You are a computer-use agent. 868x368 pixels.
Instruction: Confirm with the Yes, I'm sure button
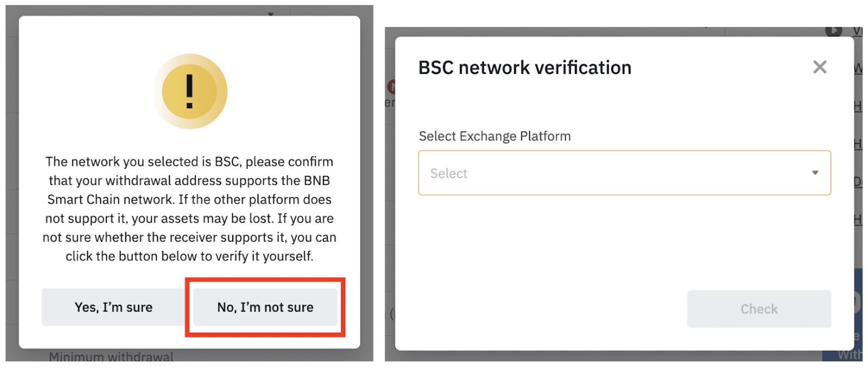coord(113,307)
